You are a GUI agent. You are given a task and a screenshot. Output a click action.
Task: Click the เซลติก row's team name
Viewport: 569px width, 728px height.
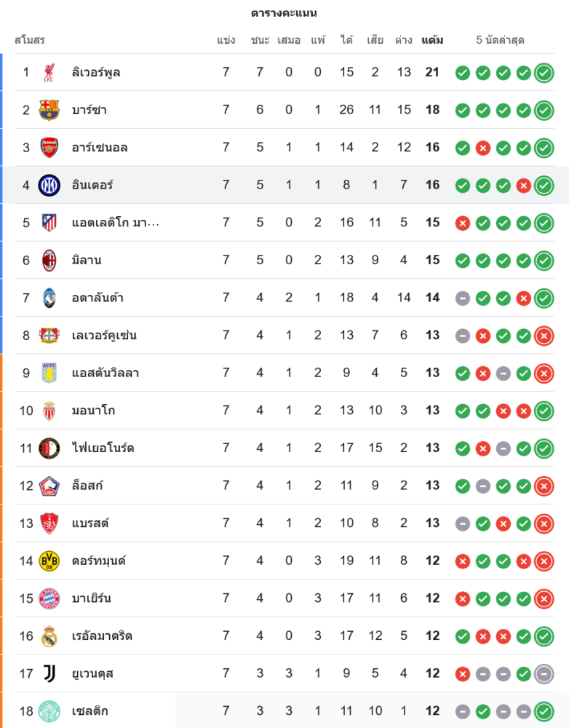click(x=90, y=711)
